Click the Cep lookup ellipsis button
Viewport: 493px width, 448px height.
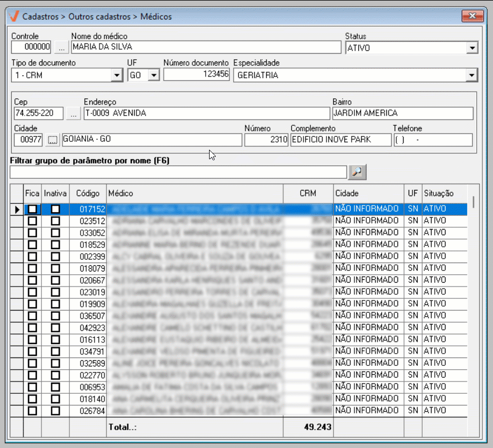tap(73, 114)
